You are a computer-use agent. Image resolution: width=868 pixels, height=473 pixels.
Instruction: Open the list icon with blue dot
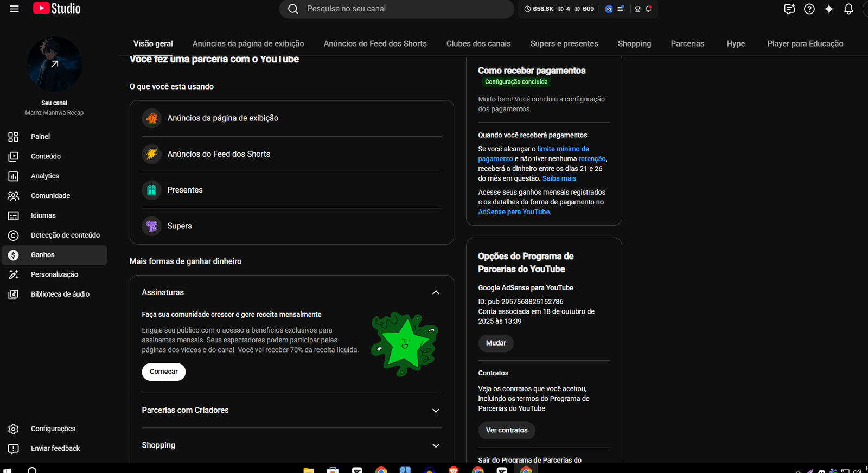pyautogui.click(x=621, y=9)
